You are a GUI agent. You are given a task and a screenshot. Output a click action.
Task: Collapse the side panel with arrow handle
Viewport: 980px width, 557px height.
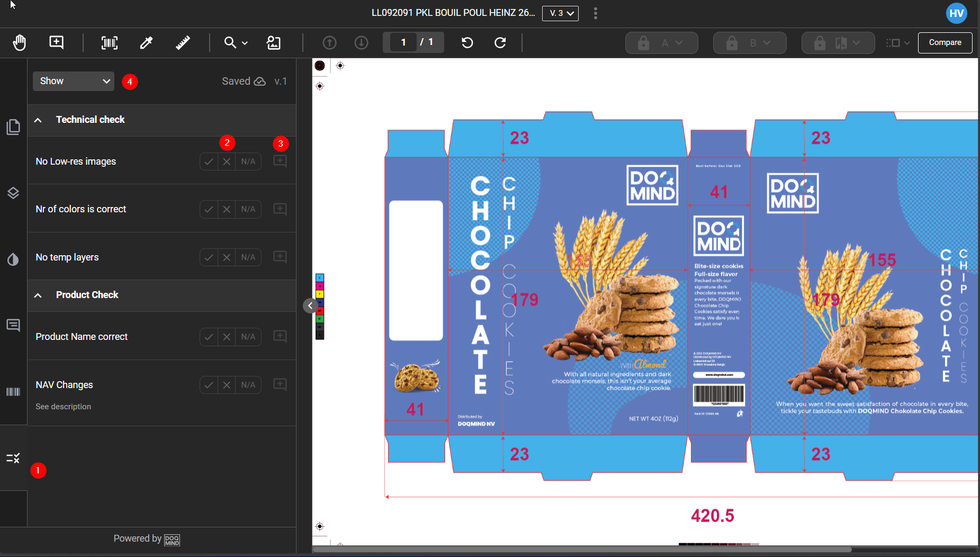[310, 306]
